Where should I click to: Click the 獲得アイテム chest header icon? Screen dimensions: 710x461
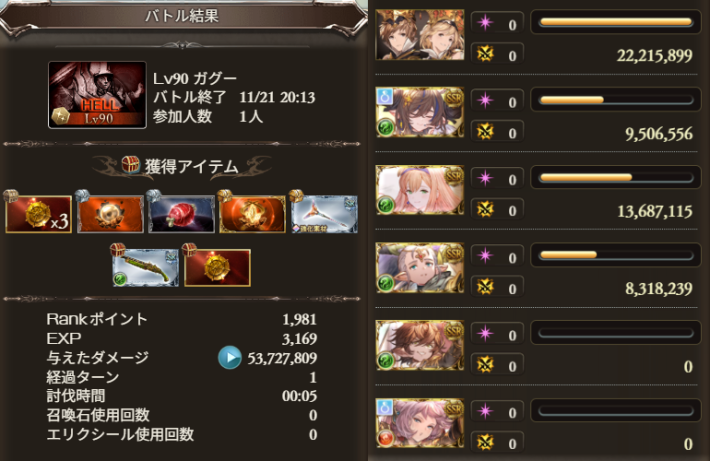pos(130,164)
